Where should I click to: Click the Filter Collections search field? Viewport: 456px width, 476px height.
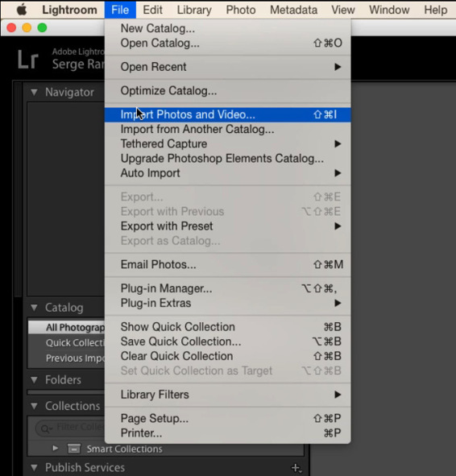tap(70, 428)
